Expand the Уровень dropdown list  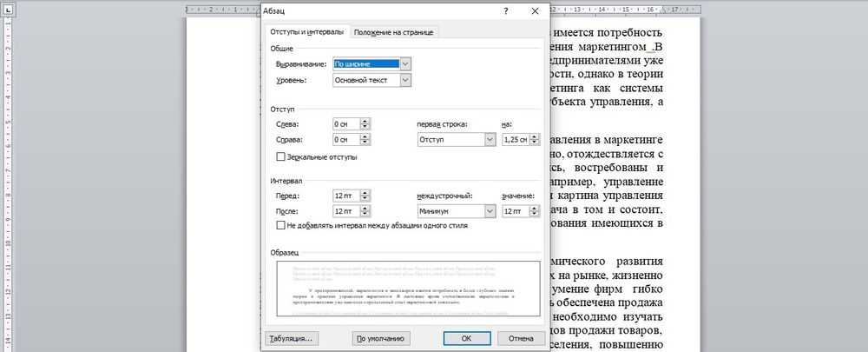coord(405,80)
